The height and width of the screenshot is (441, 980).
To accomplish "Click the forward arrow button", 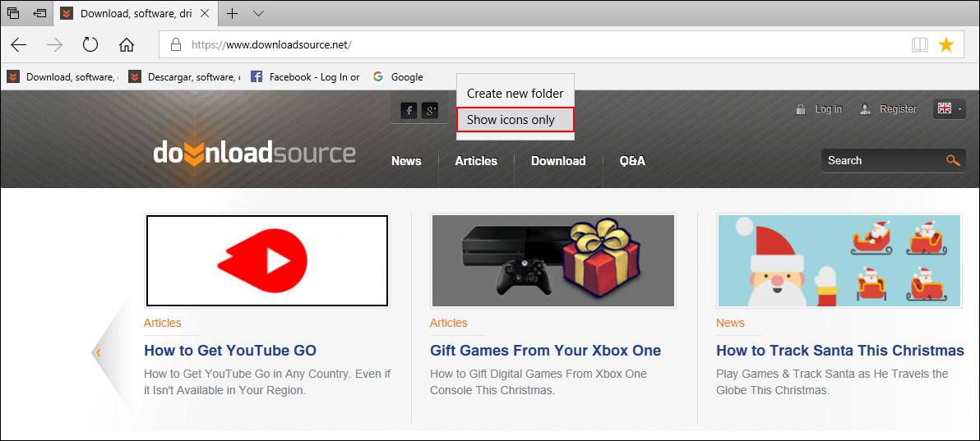I will point(55,44).
